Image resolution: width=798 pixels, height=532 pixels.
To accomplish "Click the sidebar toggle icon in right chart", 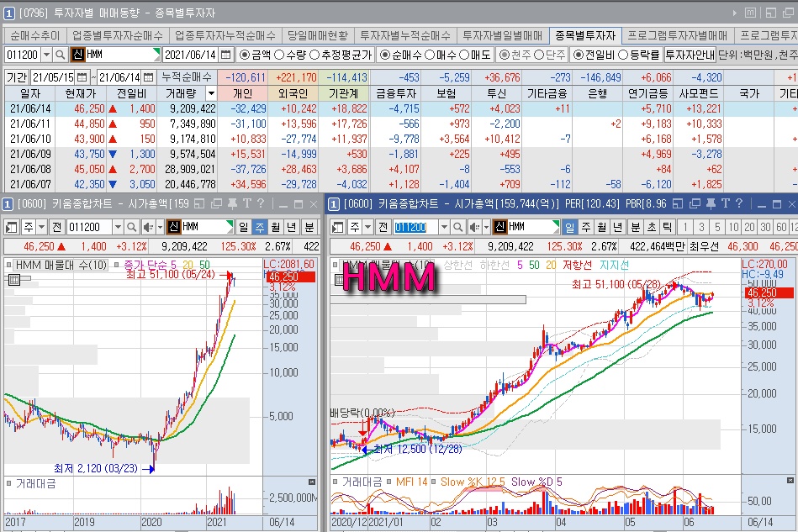I will tap(337, 227).
